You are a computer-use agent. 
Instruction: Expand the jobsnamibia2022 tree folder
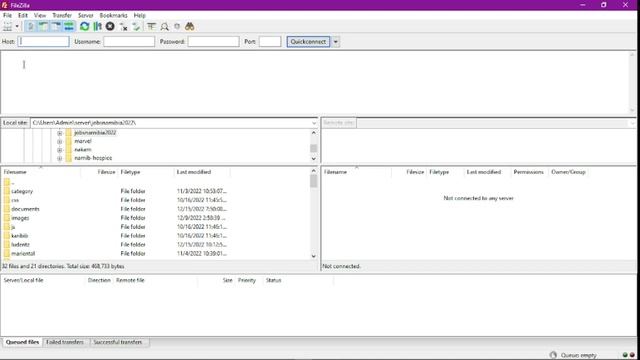(x=60, y=133)
